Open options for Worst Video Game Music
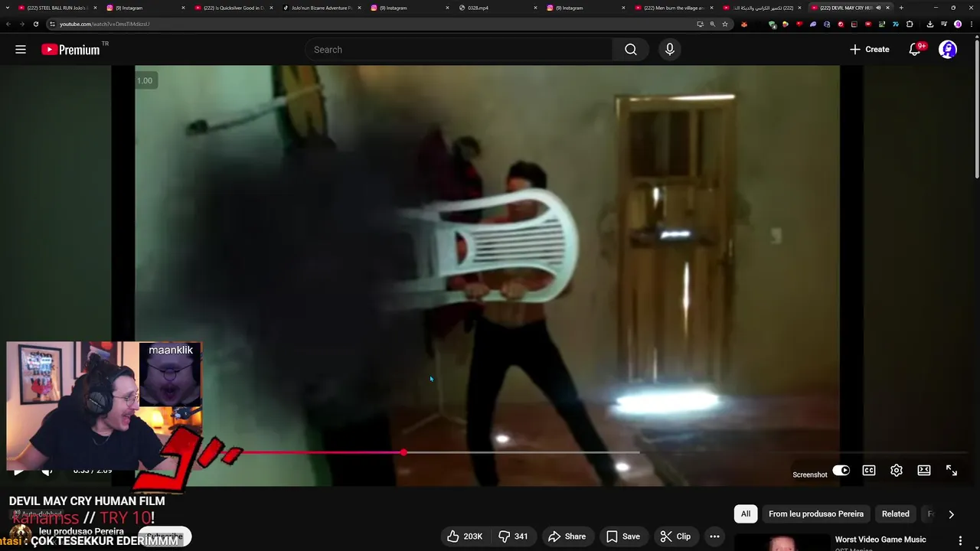 pos(961,540)
